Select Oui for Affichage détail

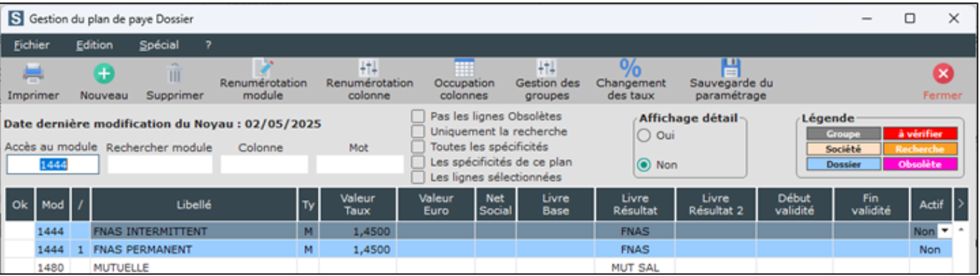[x=644, y=135]
